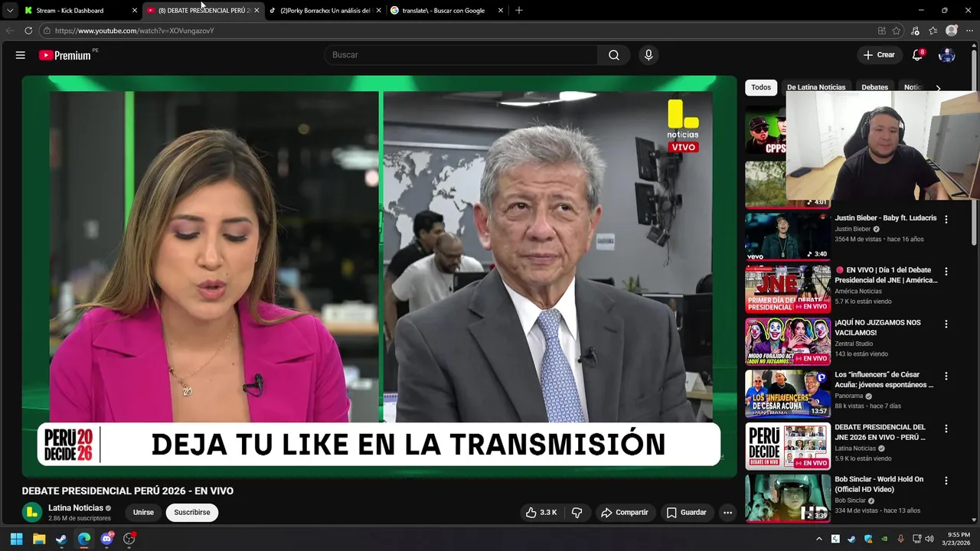Screen dimensions: 980x551
Task: Click the Compartir share button
Action: tap(625, 513)
